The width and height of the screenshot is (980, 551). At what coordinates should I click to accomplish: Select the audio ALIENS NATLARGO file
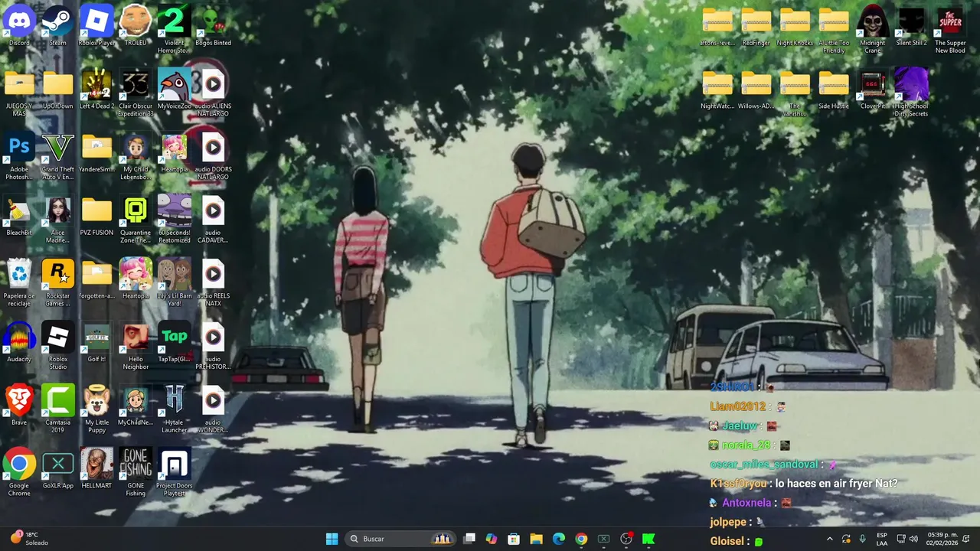point(213,93)
